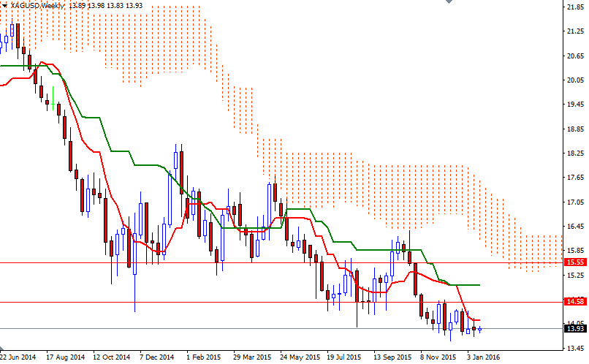
Task: Click the 1 Feb 2015 date label
Action: point(203,357)
